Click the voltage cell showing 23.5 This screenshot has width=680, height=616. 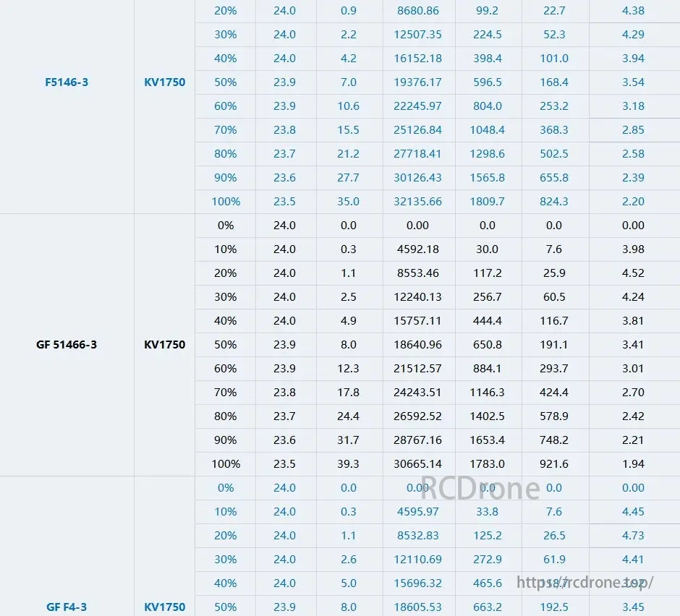(x=285, y=202)
